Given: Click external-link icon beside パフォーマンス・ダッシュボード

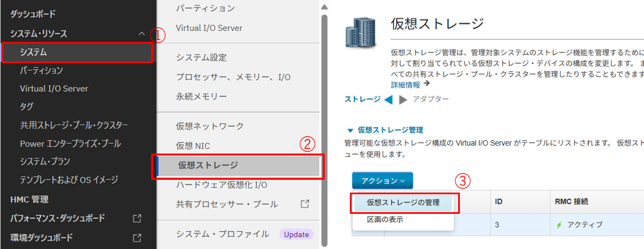Looking at the screenshot, I should 138,218.
